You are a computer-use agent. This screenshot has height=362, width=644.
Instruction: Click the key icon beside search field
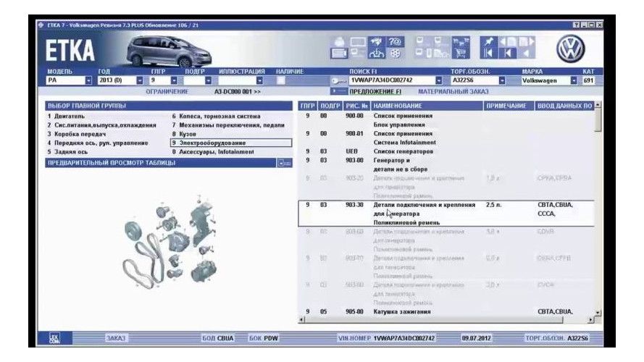[339, 81]
